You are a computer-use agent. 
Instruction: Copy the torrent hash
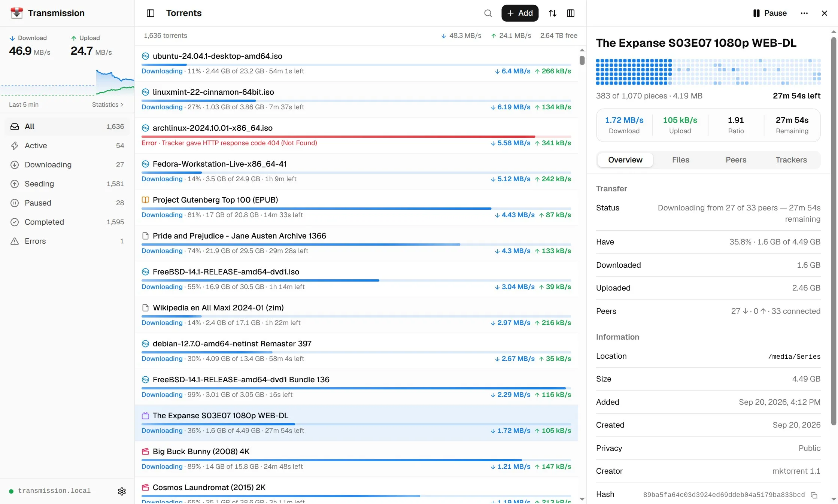814,495
